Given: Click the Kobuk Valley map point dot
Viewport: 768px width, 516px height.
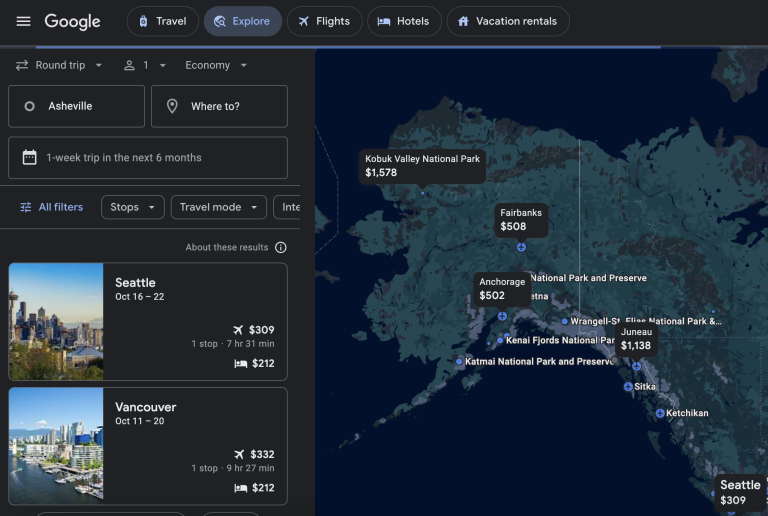Looking at the screenshot, I should pos(423,193).
